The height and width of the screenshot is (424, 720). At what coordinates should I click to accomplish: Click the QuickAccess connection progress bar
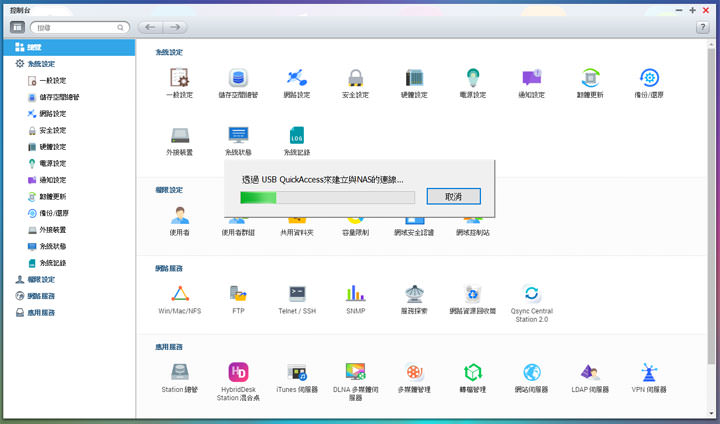click(327, 197)
